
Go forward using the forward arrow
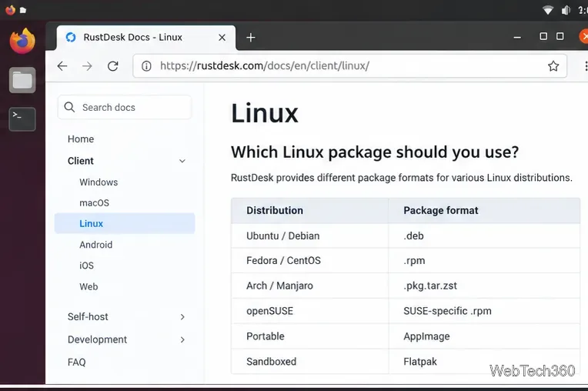pos(87,66)
